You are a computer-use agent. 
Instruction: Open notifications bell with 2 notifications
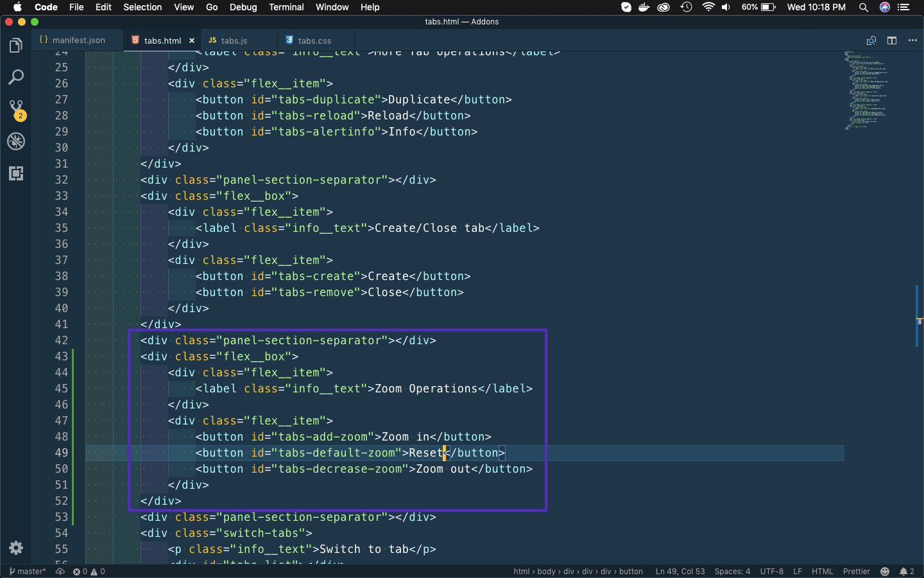click(x=907, y=572)
